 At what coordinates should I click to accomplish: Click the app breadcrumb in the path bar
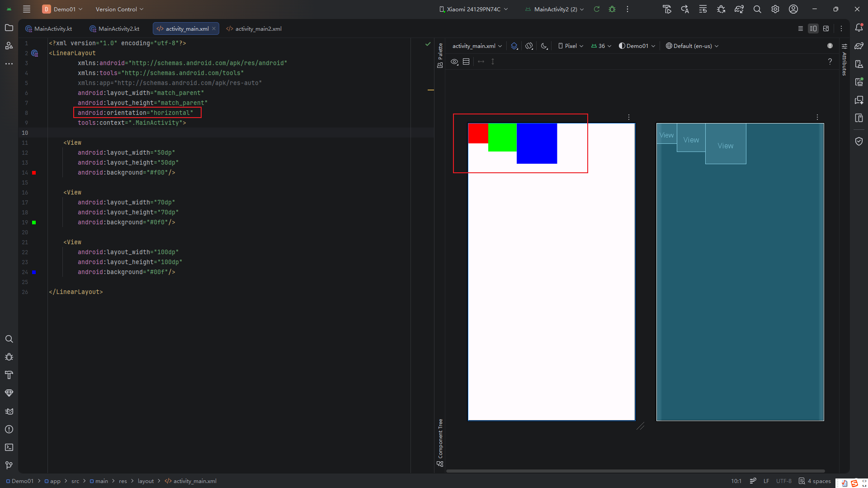[x=52, y=481]
